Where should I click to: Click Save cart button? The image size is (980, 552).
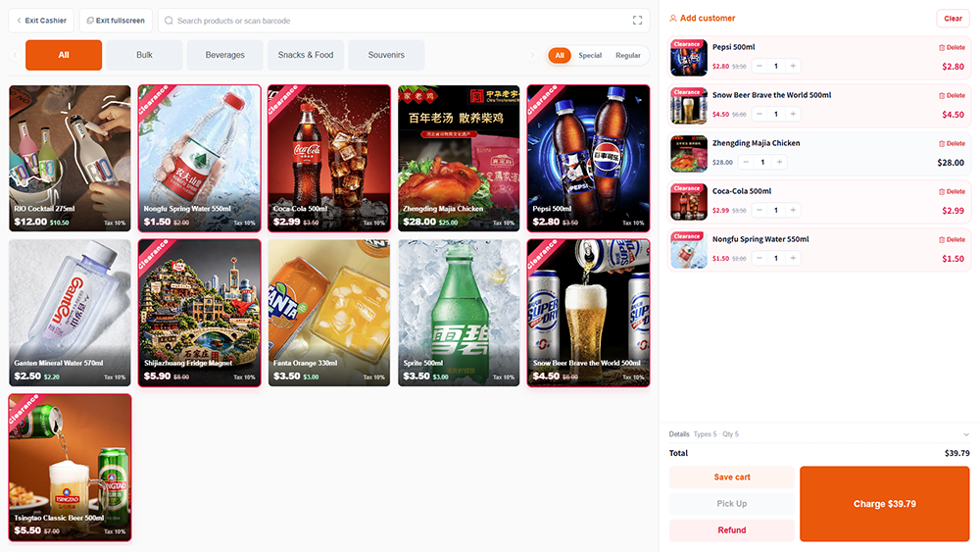coord(732,477)
